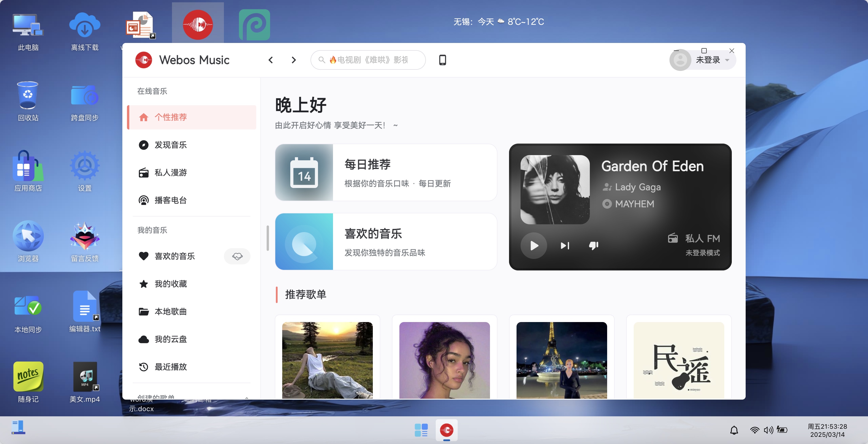Open the 每日推荐 card
The image size is (868, 444).
click(x=386, y=172)
